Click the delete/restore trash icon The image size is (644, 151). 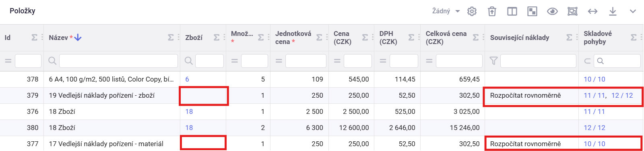[492, 11]
